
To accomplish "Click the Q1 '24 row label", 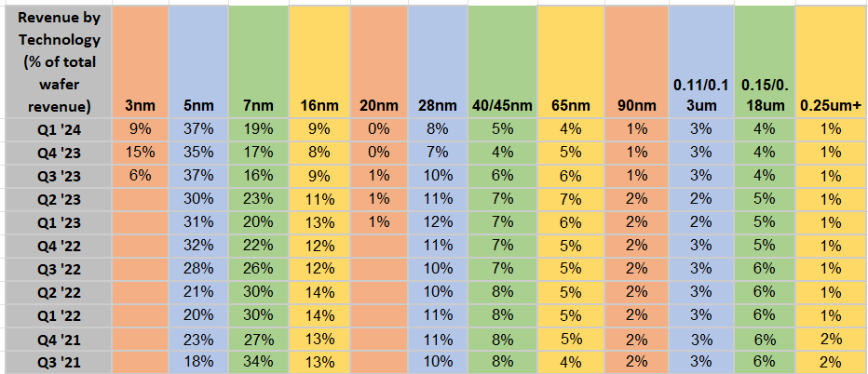I will (x=58, y=127).
